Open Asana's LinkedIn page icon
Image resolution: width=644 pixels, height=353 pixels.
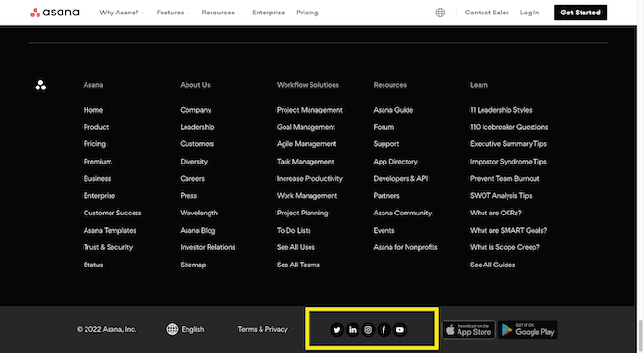(x=353, y=330)
